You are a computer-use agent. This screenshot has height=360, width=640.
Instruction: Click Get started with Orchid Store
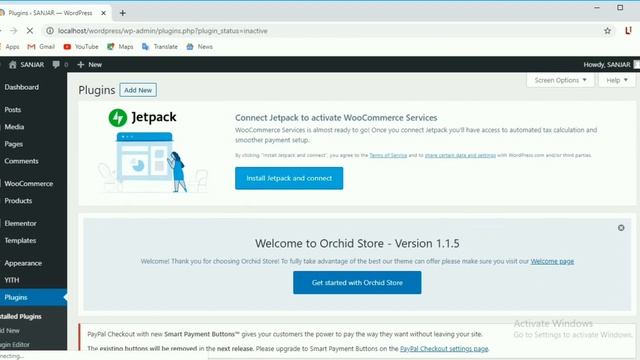point(357,282)
